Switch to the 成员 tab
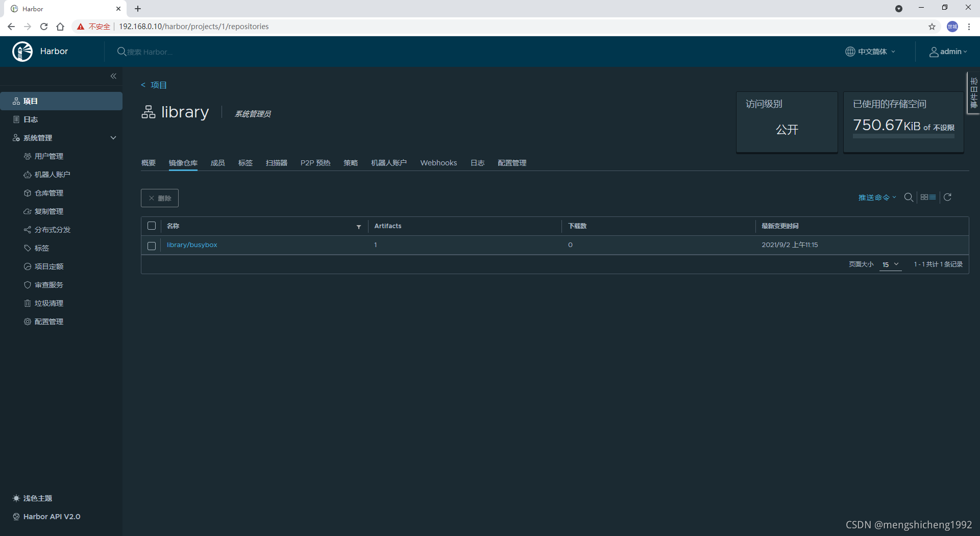This screenshot has height=536, width=980. click(x=218, y=163)
